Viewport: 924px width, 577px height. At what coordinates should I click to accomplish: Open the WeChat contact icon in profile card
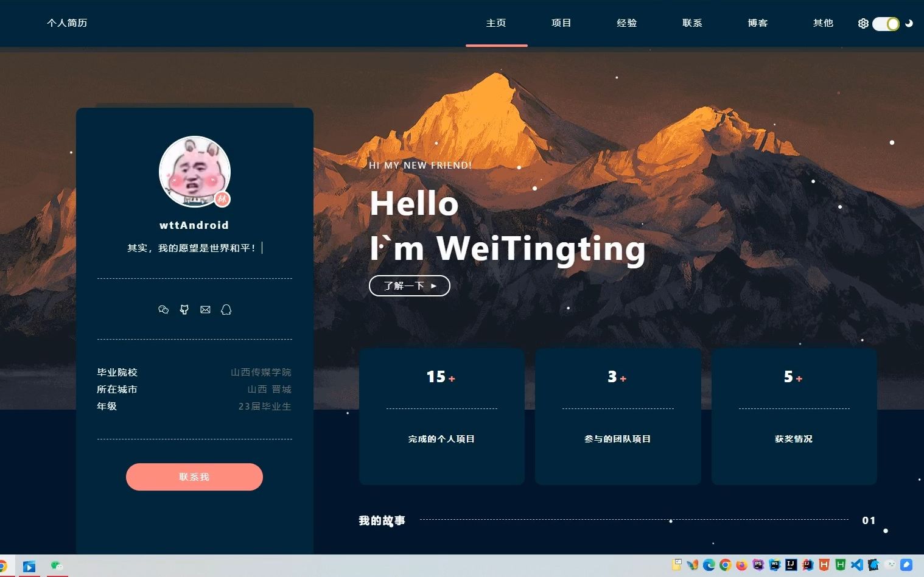click(x=163, y=310)
